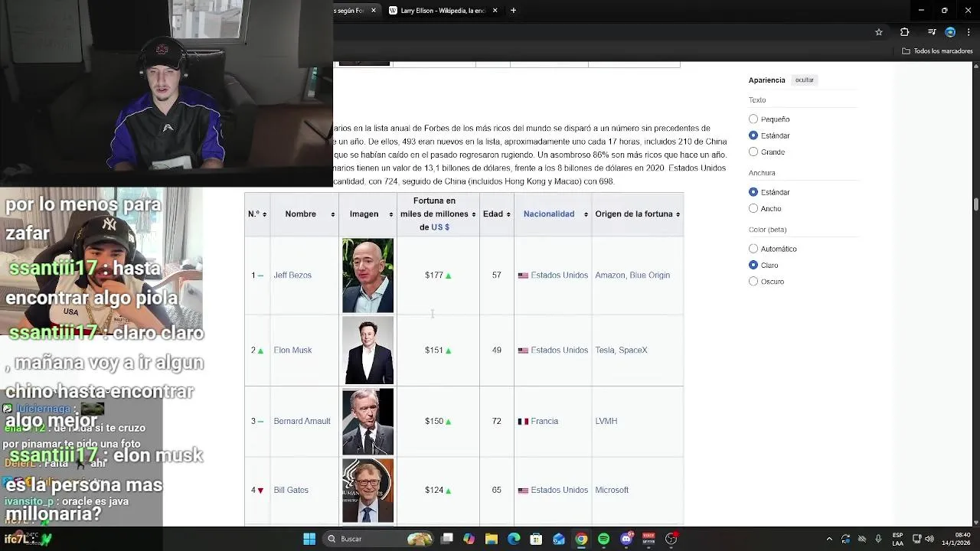The image size is (980, 551).
Task: Sort table by N.º column
Action: [x=257, y=214]
